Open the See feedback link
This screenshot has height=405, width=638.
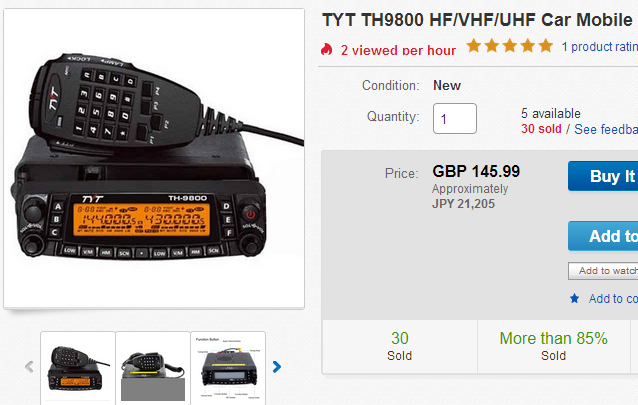(x=606, y=129)
